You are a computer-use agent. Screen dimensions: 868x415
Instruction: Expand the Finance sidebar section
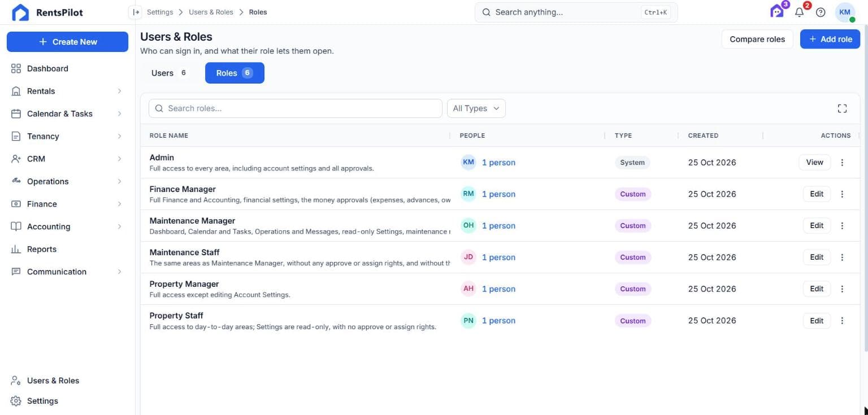tap(67, 204)
